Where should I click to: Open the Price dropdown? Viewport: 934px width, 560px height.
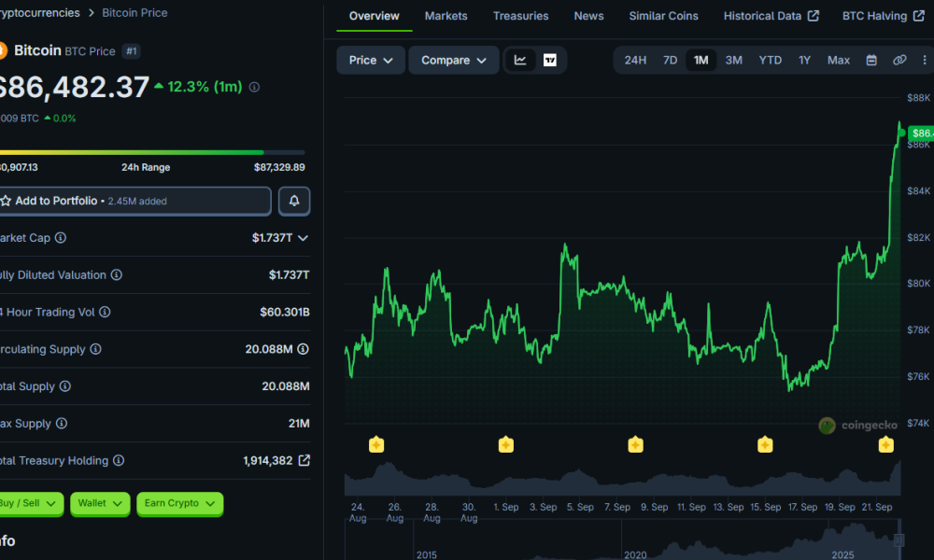tap(371, 60)
